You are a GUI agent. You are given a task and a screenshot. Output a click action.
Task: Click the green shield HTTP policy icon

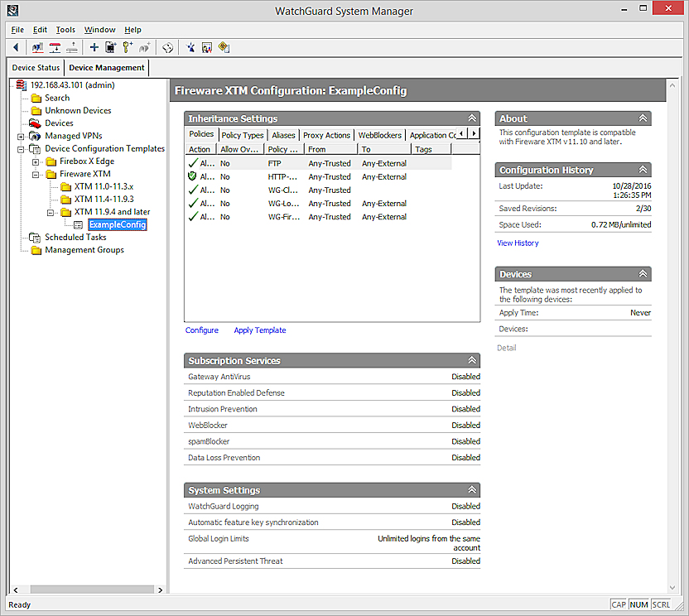192,176
